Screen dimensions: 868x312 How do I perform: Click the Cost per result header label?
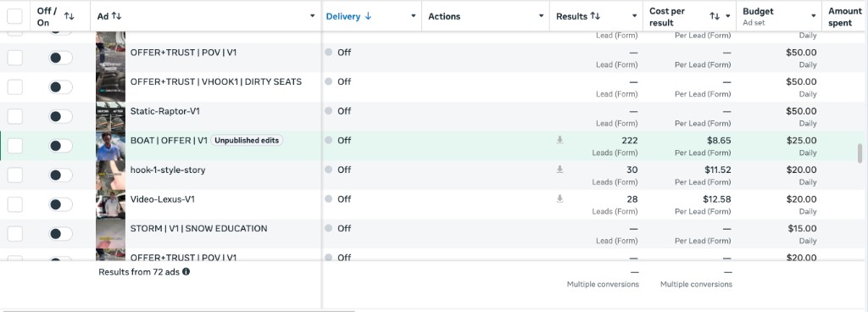click(668, 17)
